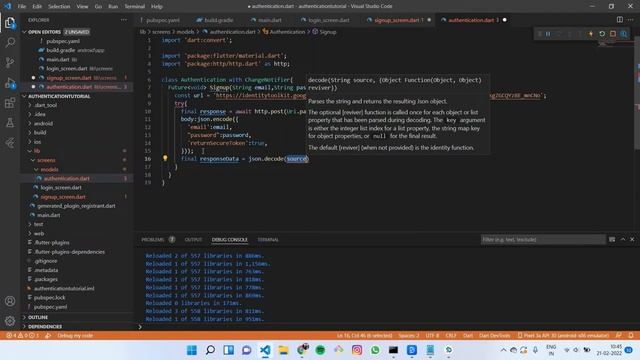640x360 pixels.
Task: Open the Explorer view in activity bar
Action: click(10, 23)
